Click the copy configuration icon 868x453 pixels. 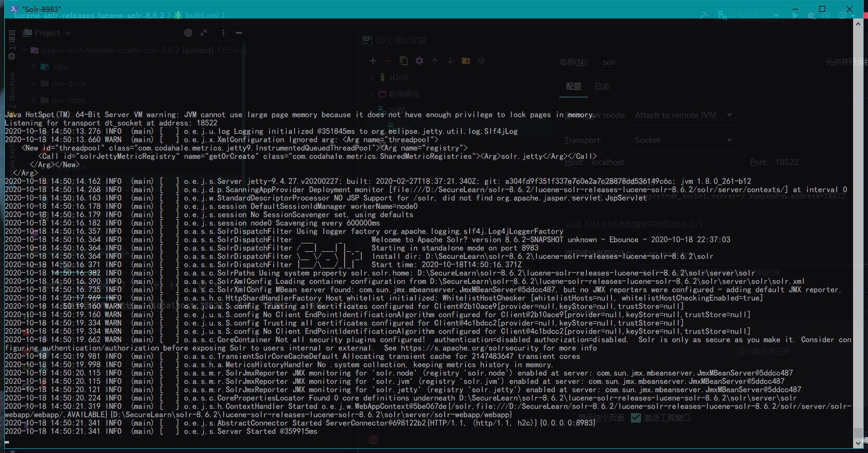click(x=404, y=61)
